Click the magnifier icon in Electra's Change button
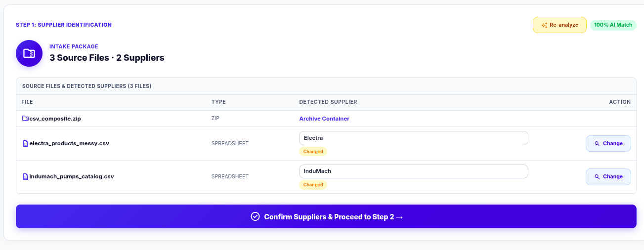Viewport: 644px width, 250px height. (597, 144)
